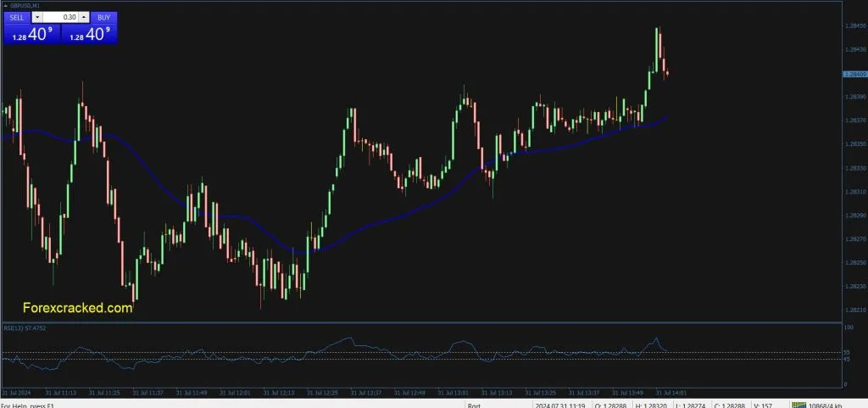Click the RSI 45 level label

click(847, 360)
